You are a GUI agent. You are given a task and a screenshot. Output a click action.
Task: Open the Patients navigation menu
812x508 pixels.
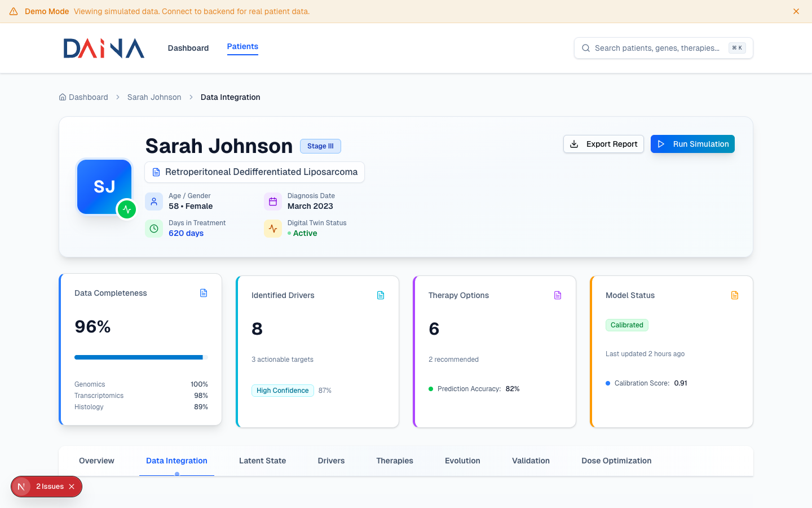(x=242, y=47)
